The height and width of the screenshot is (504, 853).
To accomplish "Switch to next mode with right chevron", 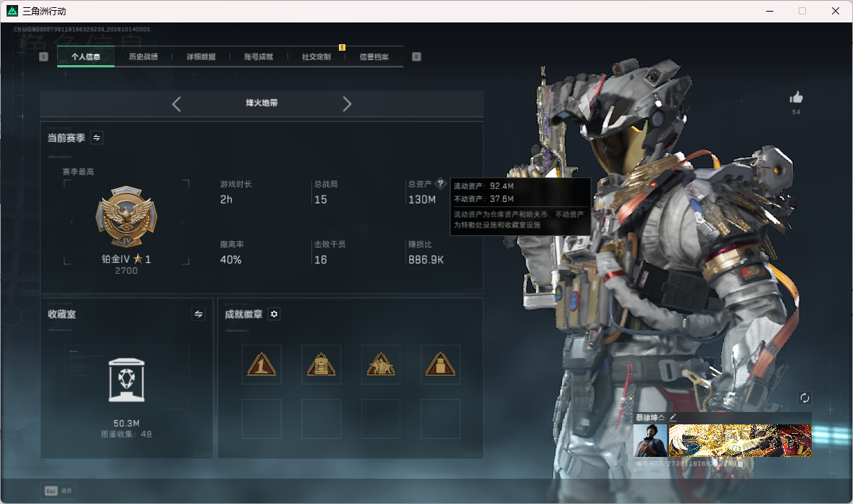I will [347, 104].
